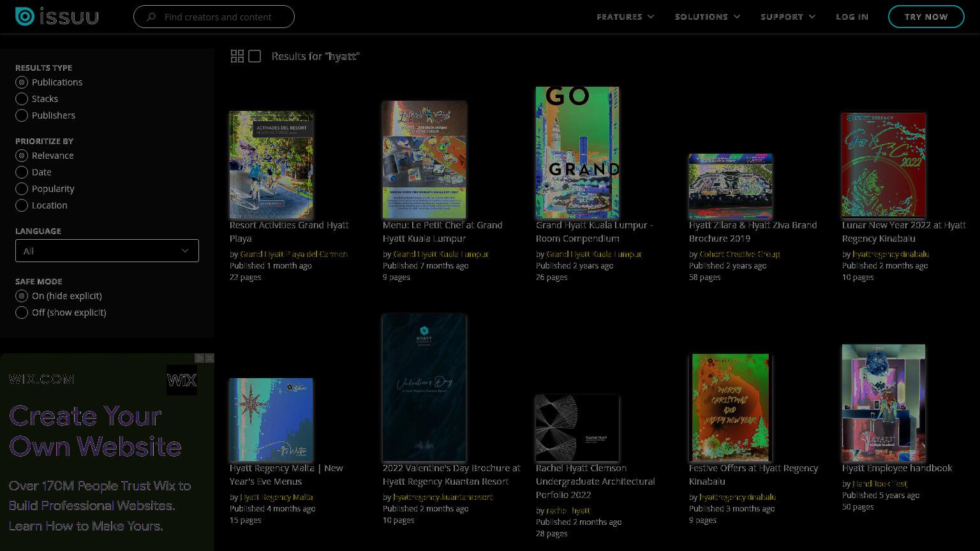
Task: Click Wix logo in the advertisement
Action: (x=182, y=380)
